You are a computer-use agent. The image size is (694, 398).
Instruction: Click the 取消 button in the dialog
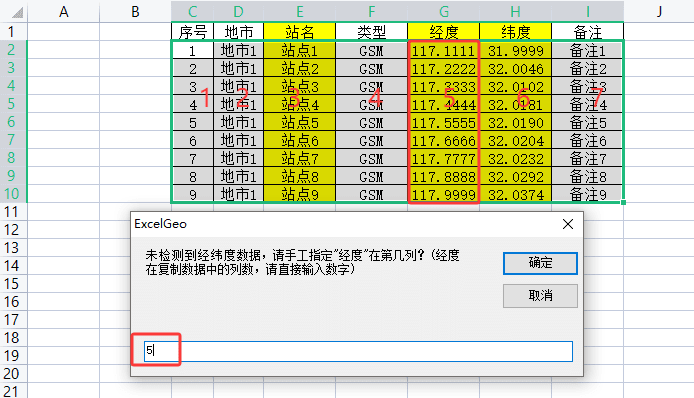(540, 296)
